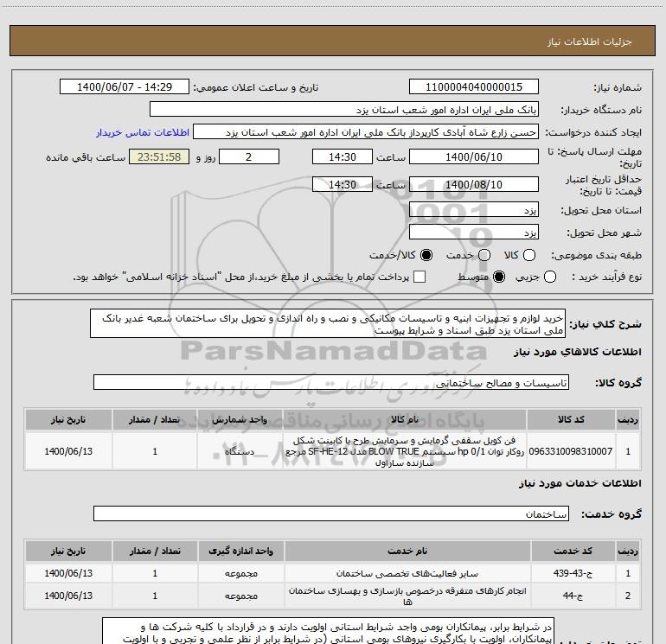This screenshot has height=644, width=666.
Task: Click the fan coil product name cell
Action: coord(405,451)
